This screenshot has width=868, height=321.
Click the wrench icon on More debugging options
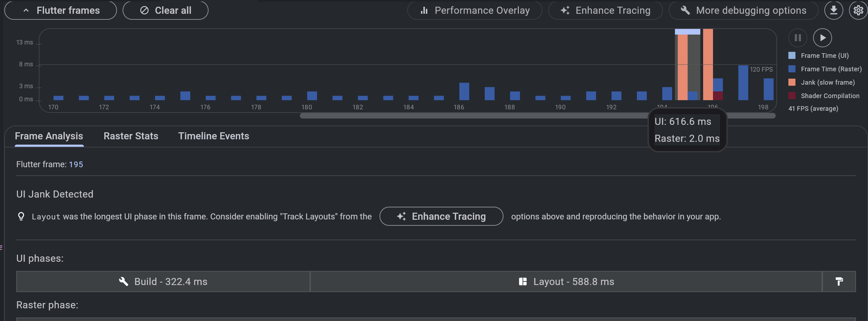click(686, 10)
